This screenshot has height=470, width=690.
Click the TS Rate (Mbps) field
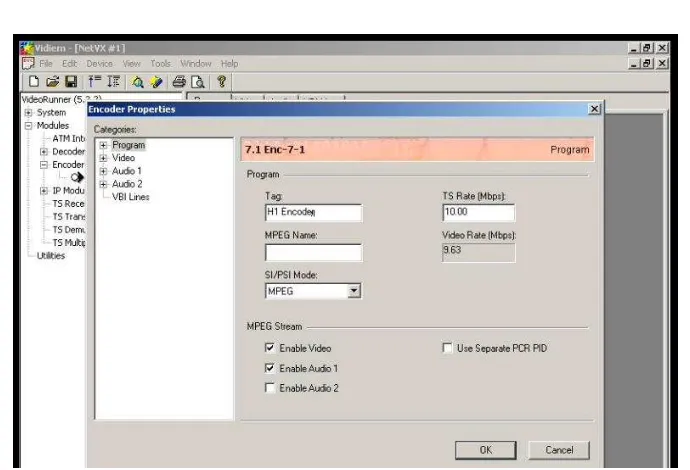[478, 212]
